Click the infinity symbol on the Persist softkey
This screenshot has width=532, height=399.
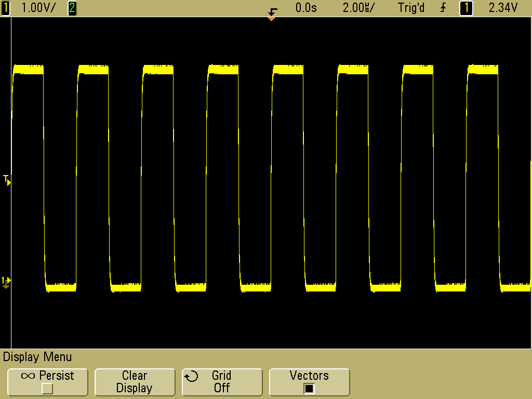(x=28, y=376)
